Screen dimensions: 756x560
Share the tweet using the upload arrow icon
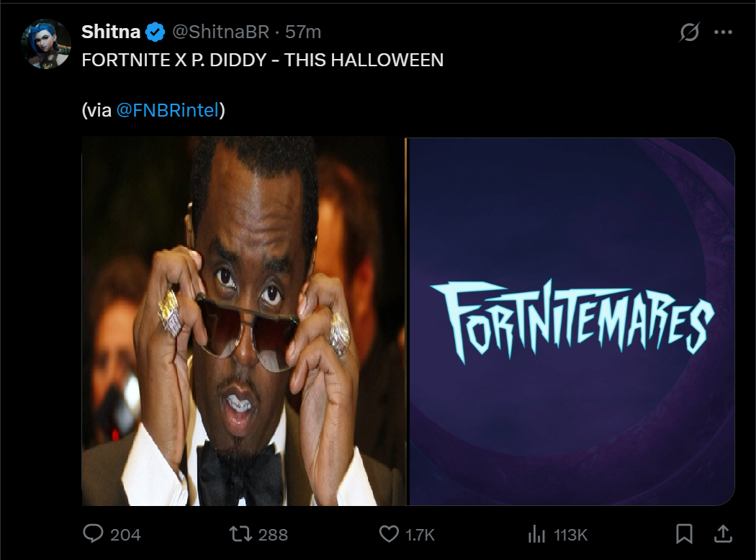tap(723, 534)
